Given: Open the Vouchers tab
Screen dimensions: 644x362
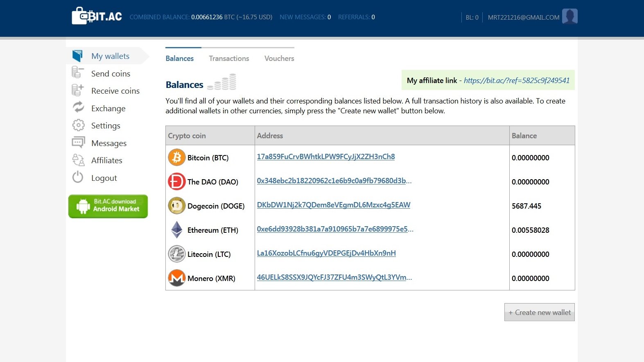Looking at the screenshot, I should click(x=279, y=58).
